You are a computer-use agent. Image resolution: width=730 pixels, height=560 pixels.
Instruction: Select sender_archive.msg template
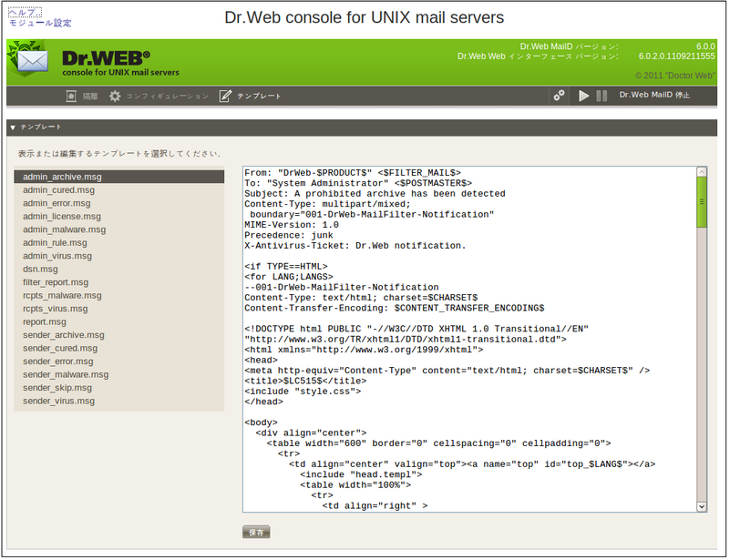[x=119, y=335]
